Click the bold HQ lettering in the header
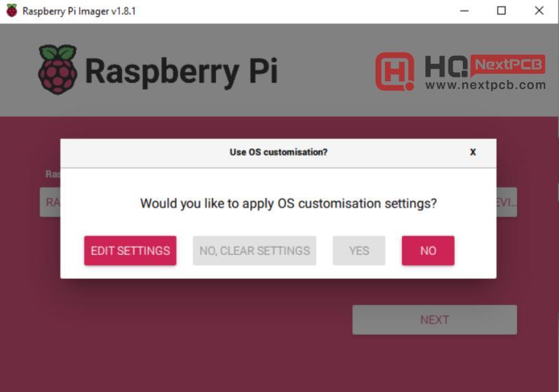The height and width of the screenshot is (392, 559). [x=447, y=66]
